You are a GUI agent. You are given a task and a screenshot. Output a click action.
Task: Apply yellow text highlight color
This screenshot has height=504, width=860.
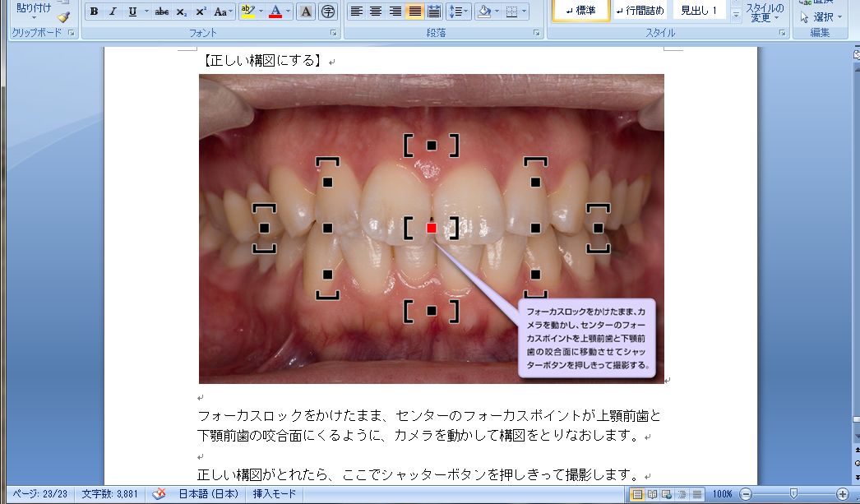coord(247,12)
